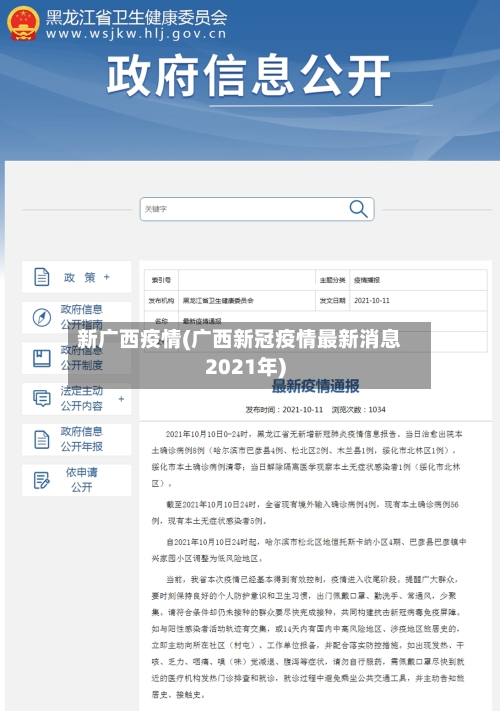Click 政府信息公开 banner heading

click(x=248, y=75)
